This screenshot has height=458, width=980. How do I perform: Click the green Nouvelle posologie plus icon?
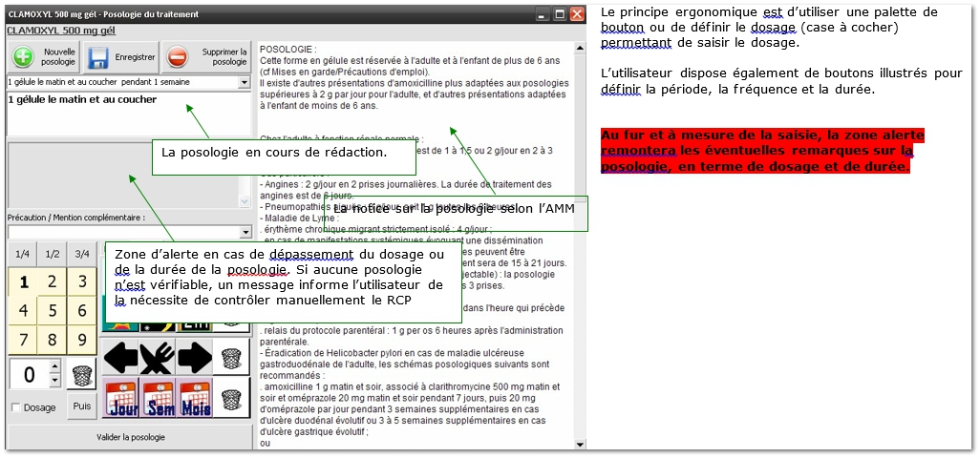point(23,57)
